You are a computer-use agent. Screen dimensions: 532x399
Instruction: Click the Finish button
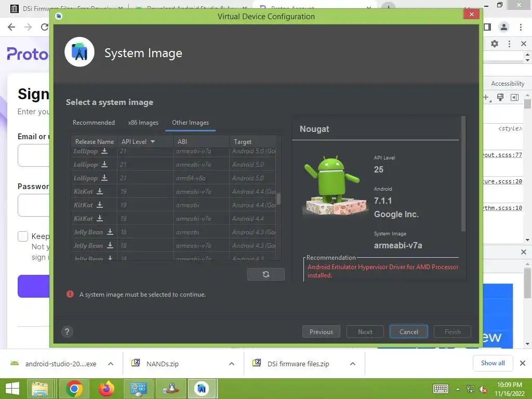[x=453, y=331]
